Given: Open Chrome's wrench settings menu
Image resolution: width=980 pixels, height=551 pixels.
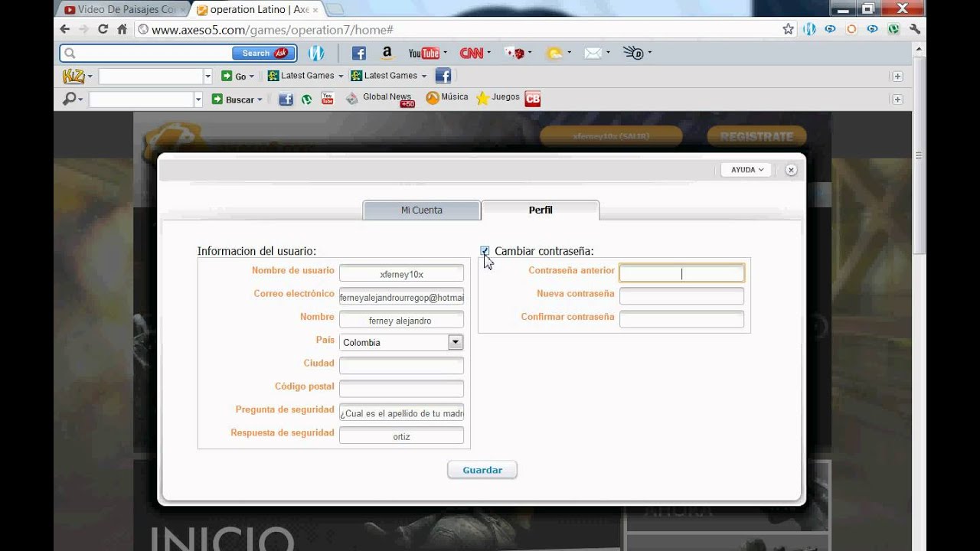Looking at the screenshot, I should (914, 29).
